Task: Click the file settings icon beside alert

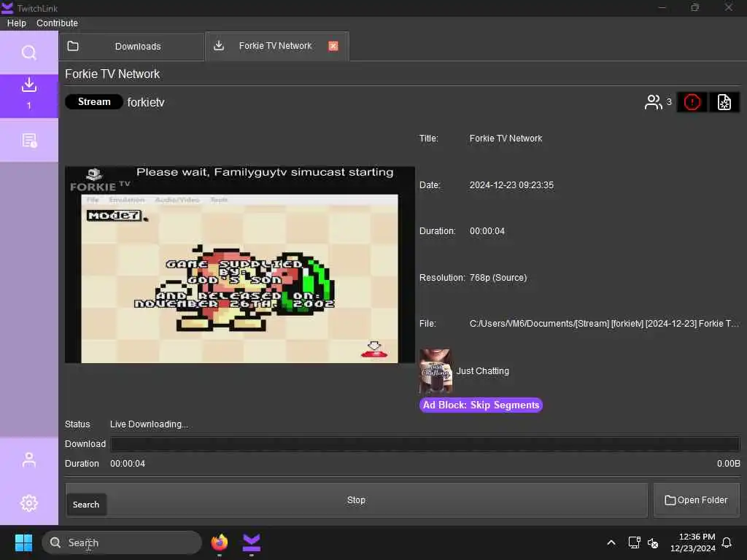Action: (724, 102)
